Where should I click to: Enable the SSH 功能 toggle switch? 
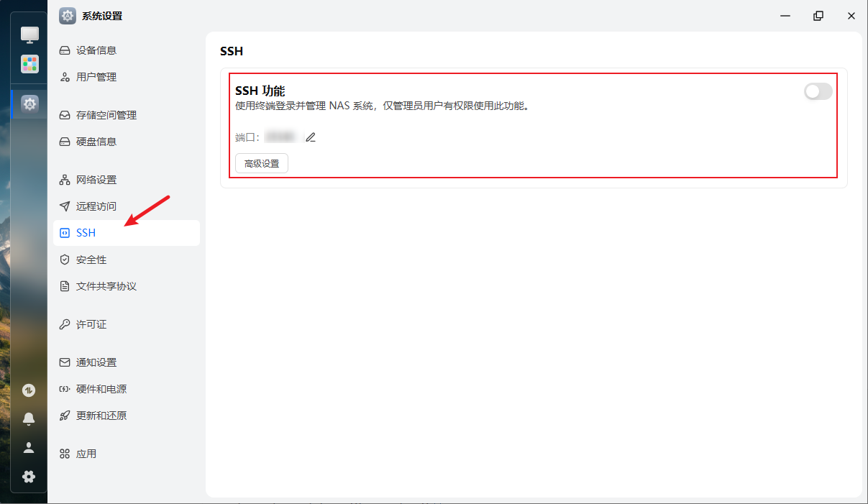coord(818,91)
